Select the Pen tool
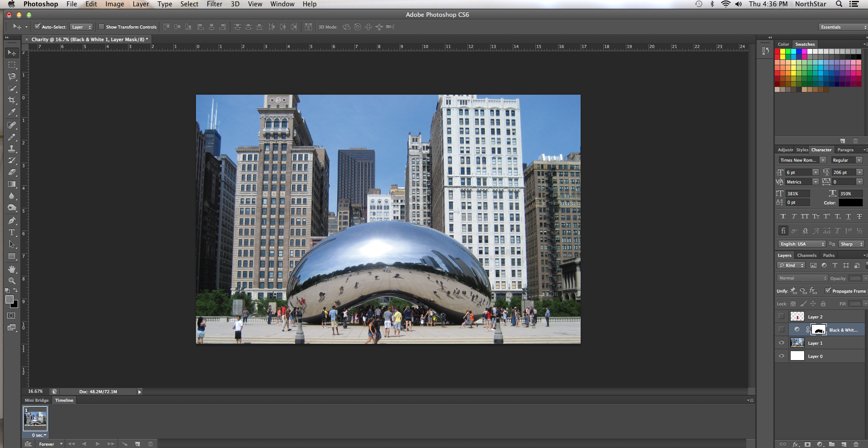Screen dimensions: 868x448 pos(12,221)
